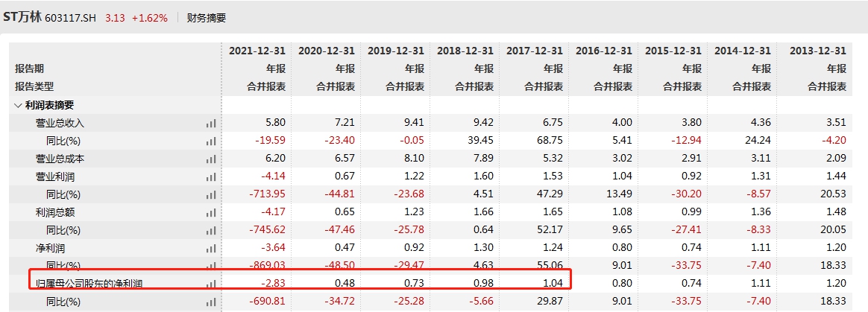This screenshot has width=868, height=312.
Task: Open chart icon for 营业总收入 row
Action: [211, 123]
